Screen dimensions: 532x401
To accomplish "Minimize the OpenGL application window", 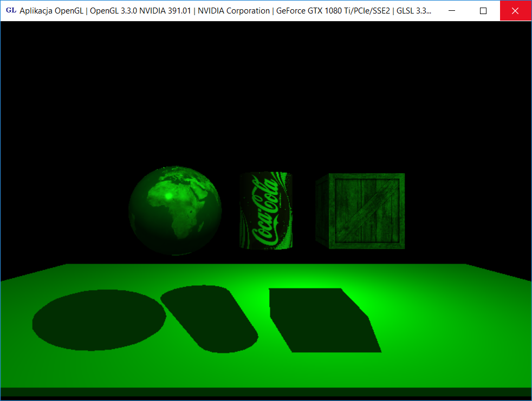I will (x=453, y=10).
